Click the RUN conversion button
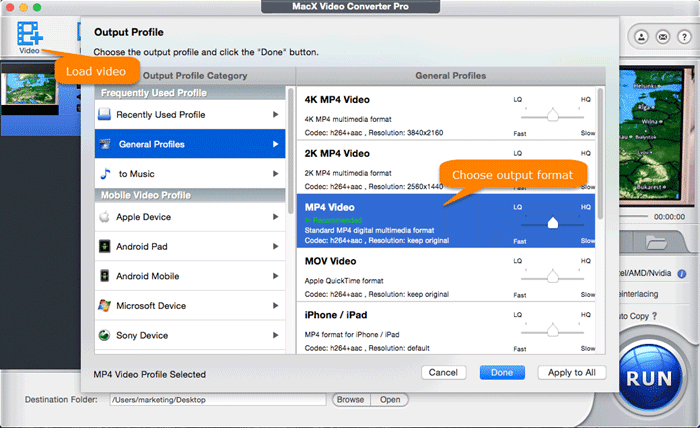This screenshot has height=428, width=700. point(649,378)
